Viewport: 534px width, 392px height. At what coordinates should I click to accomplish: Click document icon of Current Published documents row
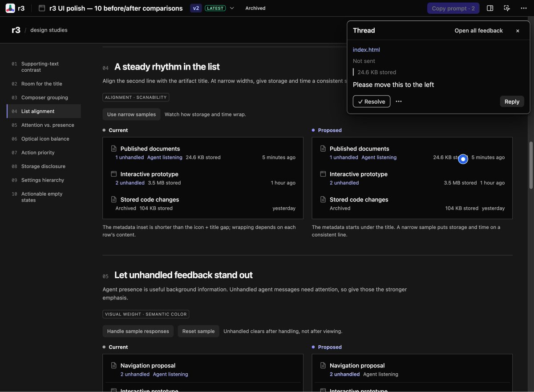coord(113,149)
